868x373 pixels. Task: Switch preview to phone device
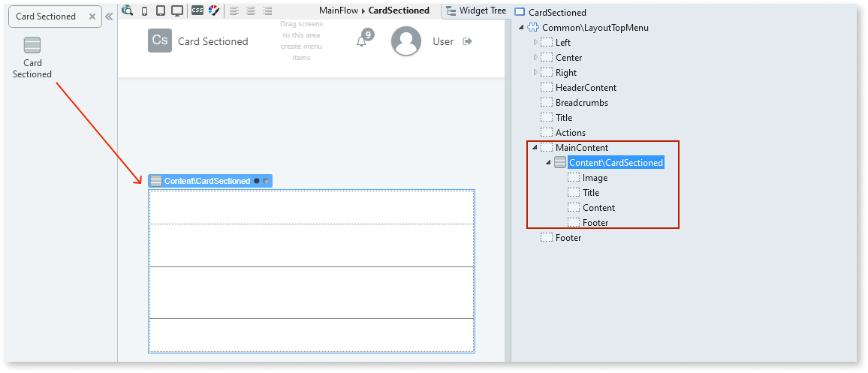[x=144, y=11]
